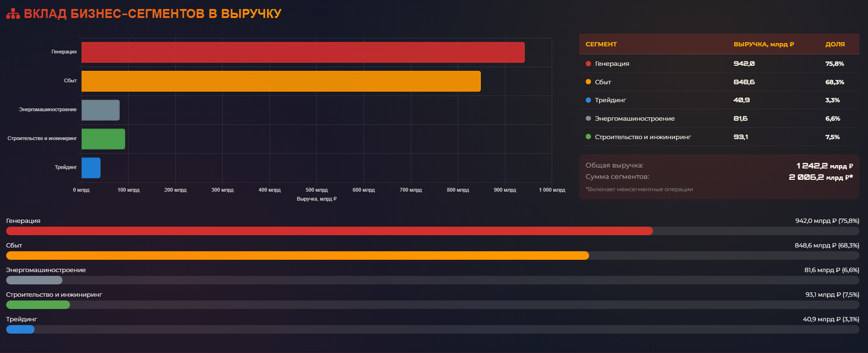Click the ДОЛЯ column header

[835, 44]
